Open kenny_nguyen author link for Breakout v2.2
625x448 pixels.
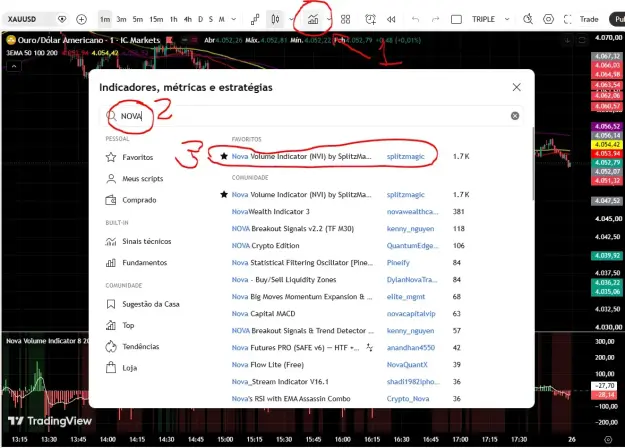click(x=410, y=229)
